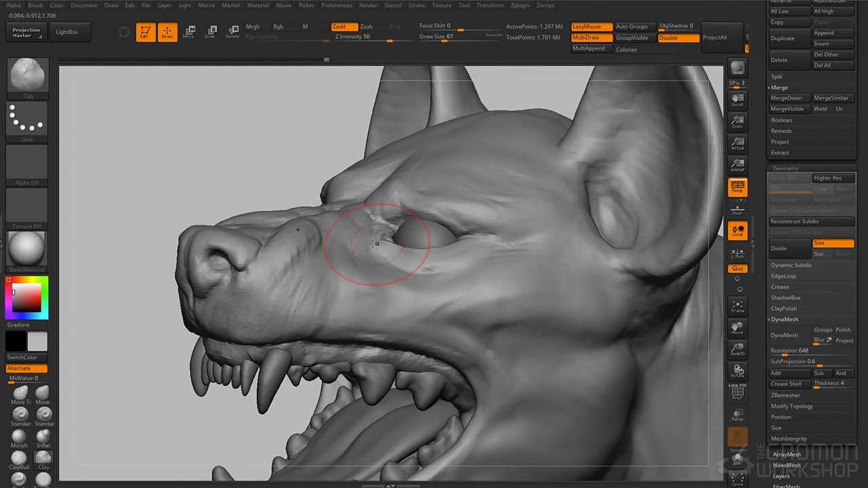Viewport: 868px width, 488px height.
Task: Click the Transp transparency icon
Action: coord(737,415)
